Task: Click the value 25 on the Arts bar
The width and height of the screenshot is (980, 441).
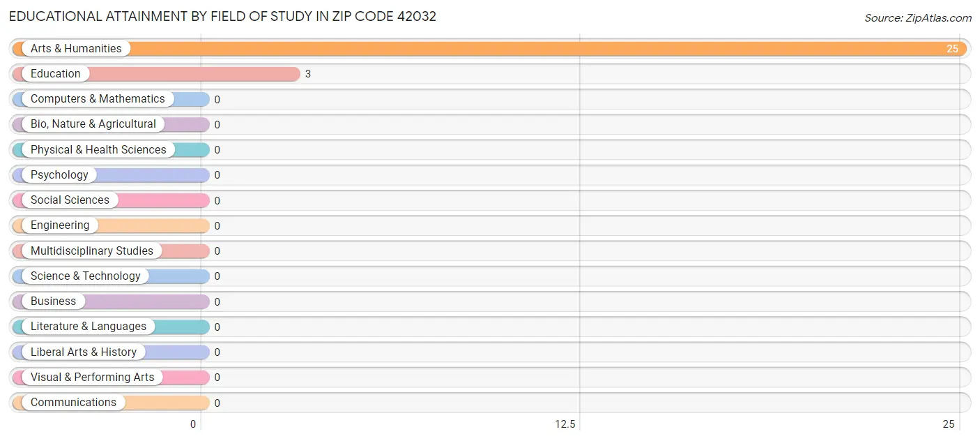Action: coord(952,49)
